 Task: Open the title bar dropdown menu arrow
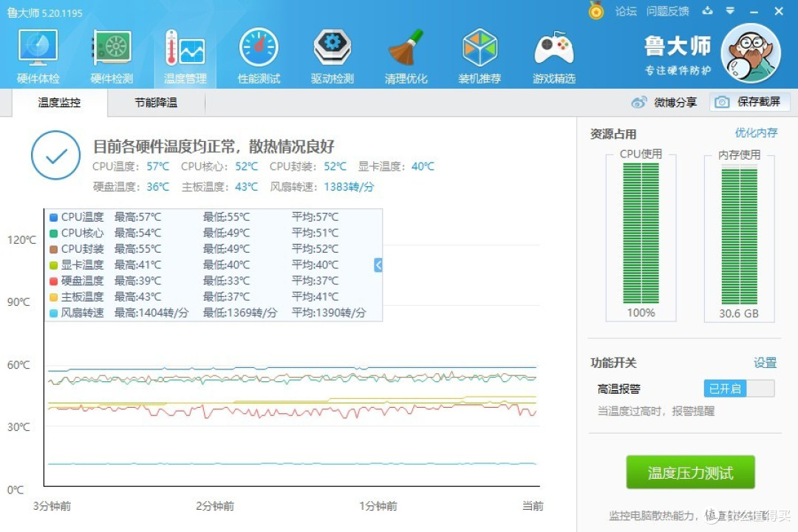pyautogui.click(x=730, y=10)
